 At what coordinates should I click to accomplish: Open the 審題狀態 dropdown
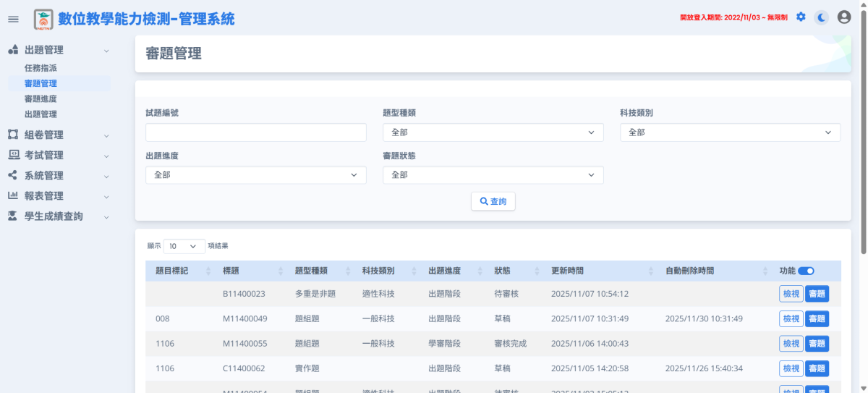(x=493, y=174)
